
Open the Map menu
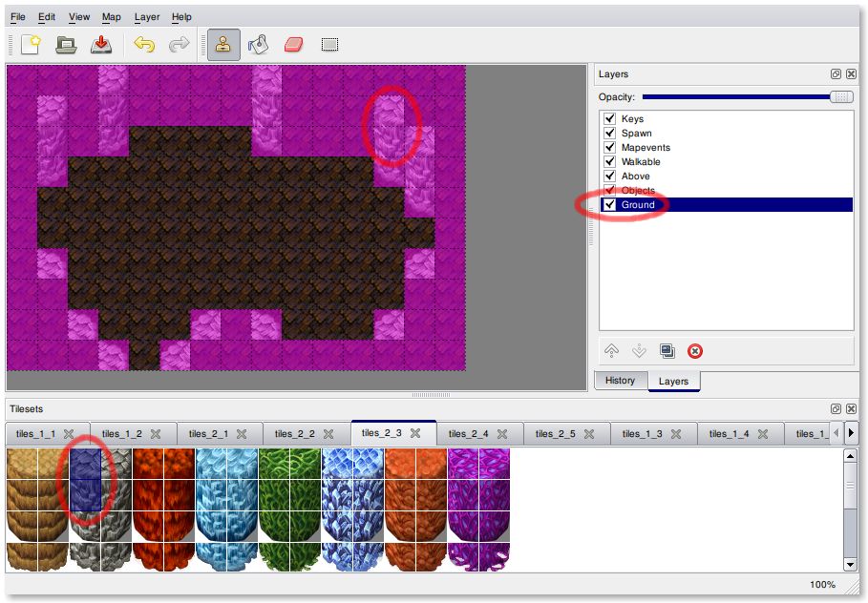[x=112, y=17]
